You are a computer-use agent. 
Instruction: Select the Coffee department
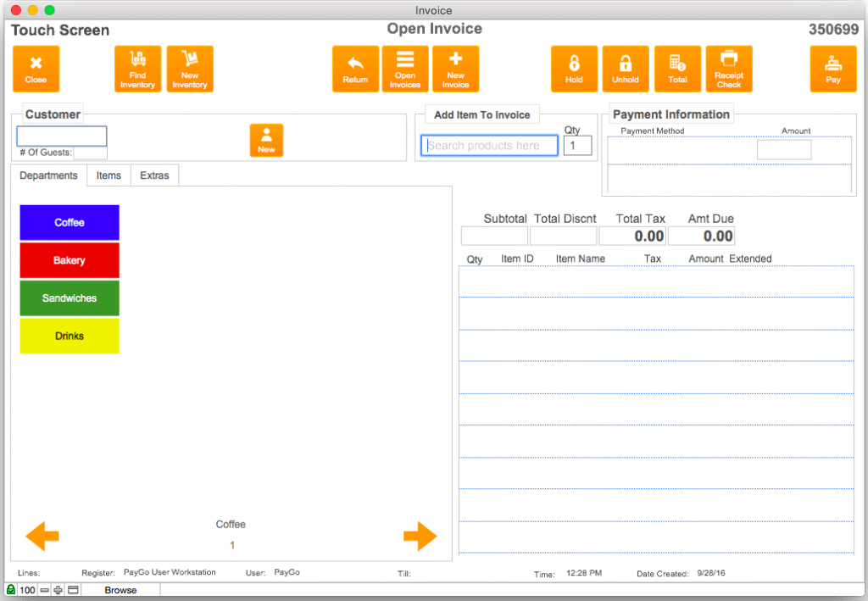[x=69, y=222]
